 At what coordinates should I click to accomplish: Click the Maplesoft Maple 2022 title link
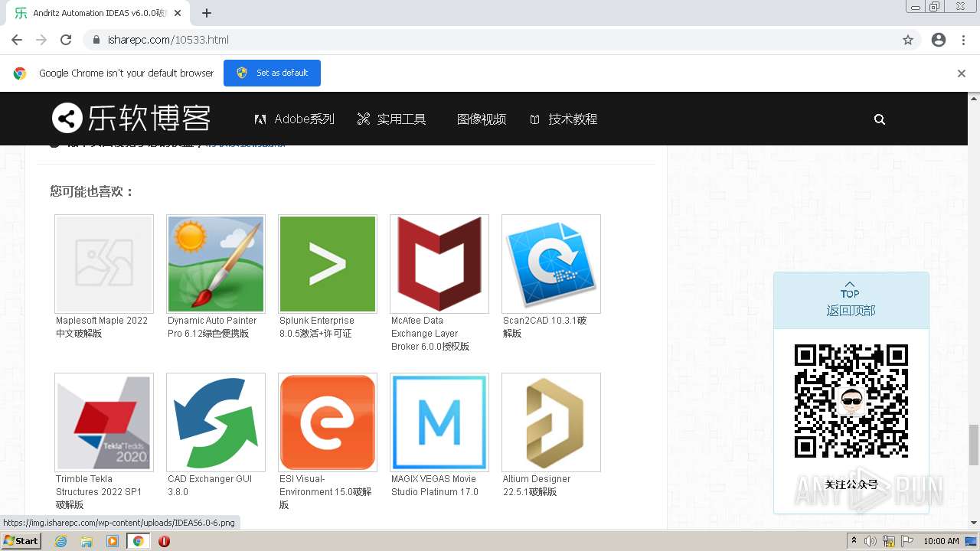point(102,327)
